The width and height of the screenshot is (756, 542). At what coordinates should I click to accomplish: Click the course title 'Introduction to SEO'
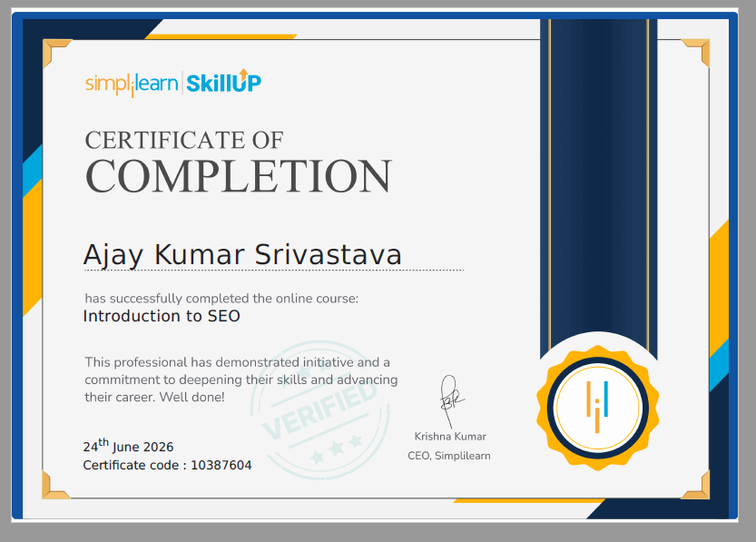tap(162, 316)
